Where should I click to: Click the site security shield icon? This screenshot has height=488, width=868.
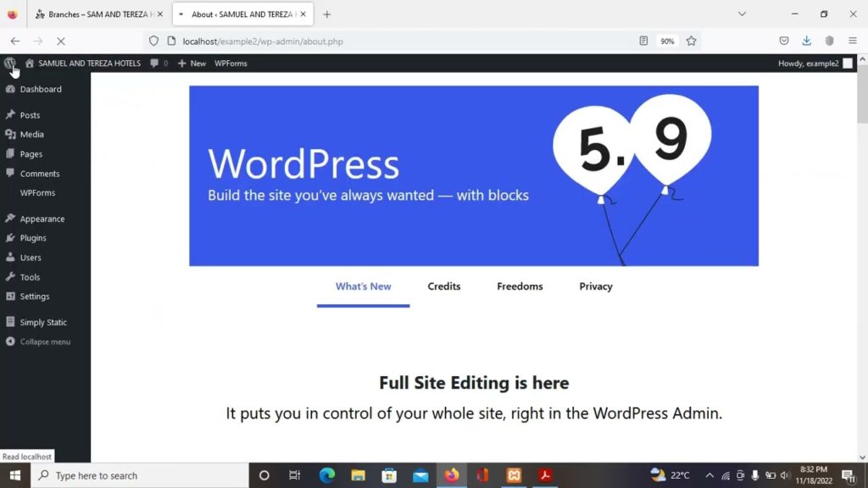click(153, 41)
